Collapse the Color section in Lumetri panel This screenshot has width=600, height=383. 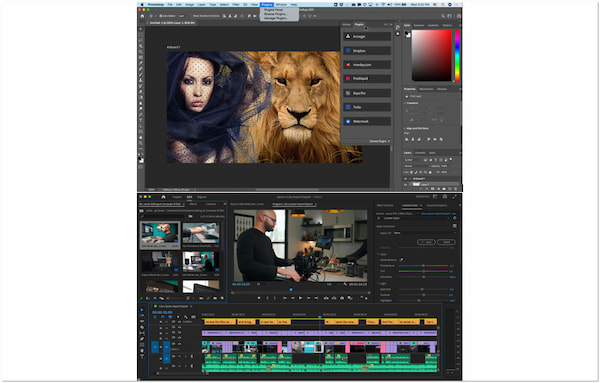click(x=378, y=254)
